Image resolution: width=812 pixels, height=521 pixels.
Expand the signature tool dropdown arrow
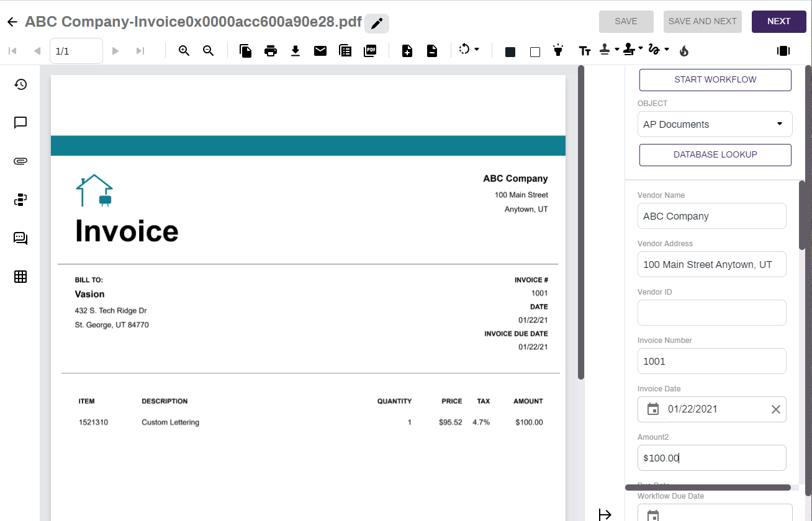point(667,49)
